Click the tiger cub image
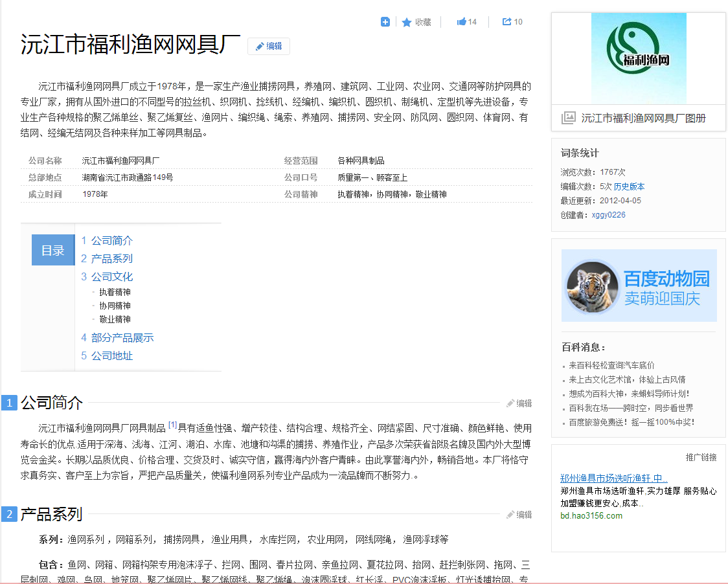 click(x=592, y=287)
